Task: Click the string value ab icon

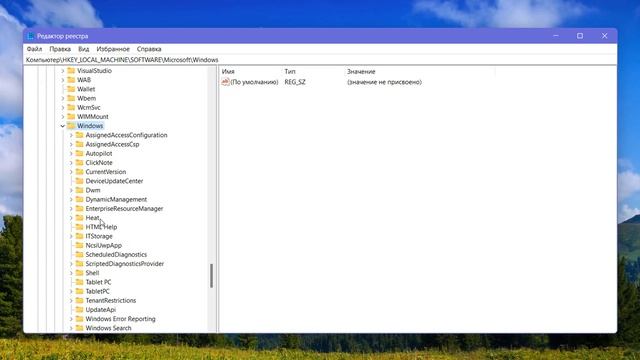Action: click(x=225, y=82)
